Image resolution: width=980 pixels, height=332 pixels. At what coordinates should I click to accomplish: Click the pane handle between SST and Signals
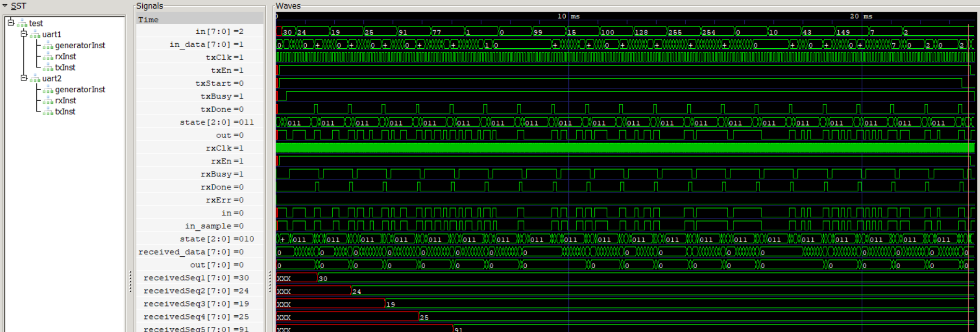point(130,282)
